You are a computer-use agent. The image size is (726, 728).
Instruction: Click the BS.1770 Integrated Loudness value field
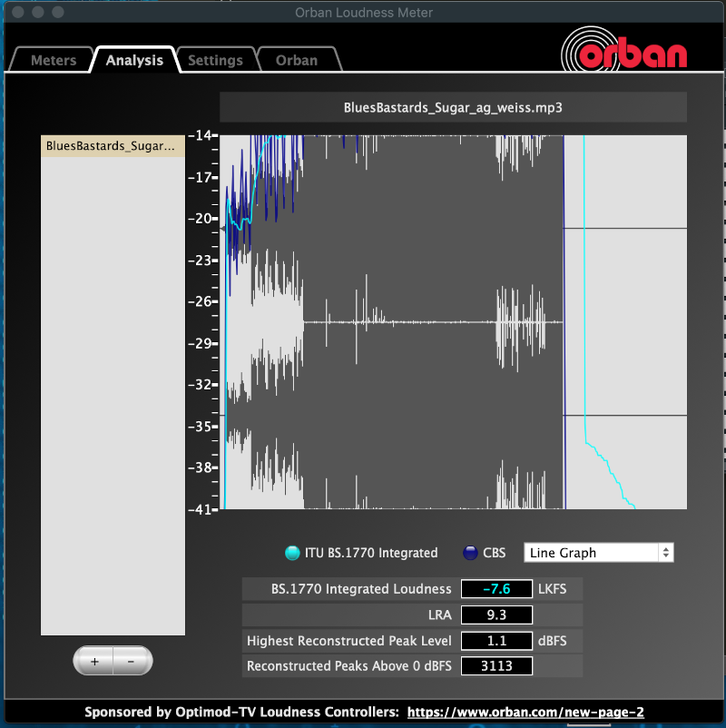[x=496, y=588]
